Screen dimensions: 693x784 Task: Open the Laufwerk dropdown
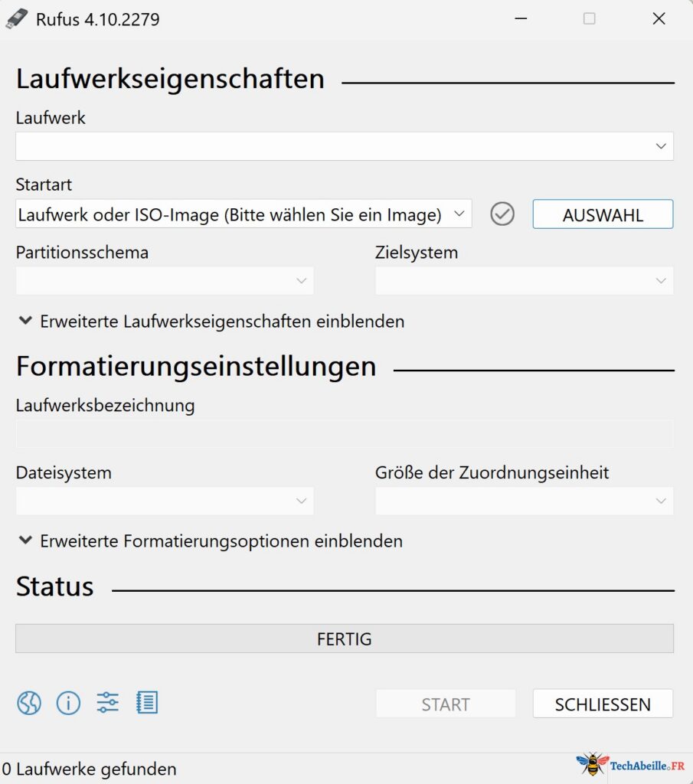tap(345, 145)
